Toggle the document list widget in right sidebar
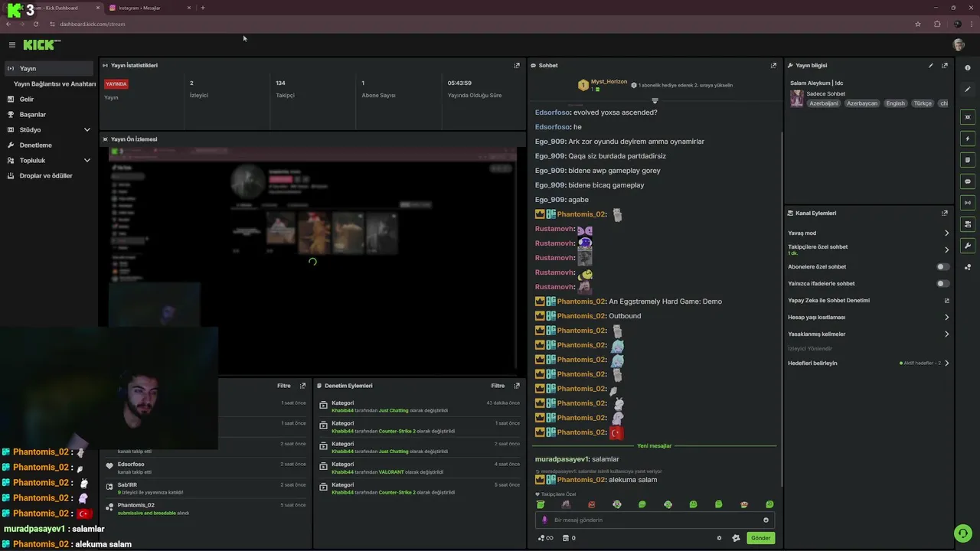The height and width of the screenshot is (551, 980). tap(968, 160)
